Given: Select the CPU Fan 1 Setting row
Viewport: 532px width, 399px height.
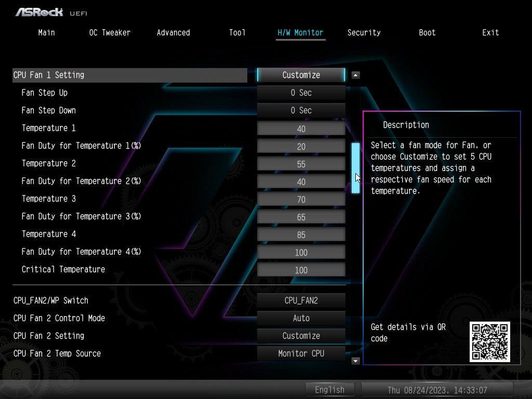Looking at the screenshot, I should [130, 75].
